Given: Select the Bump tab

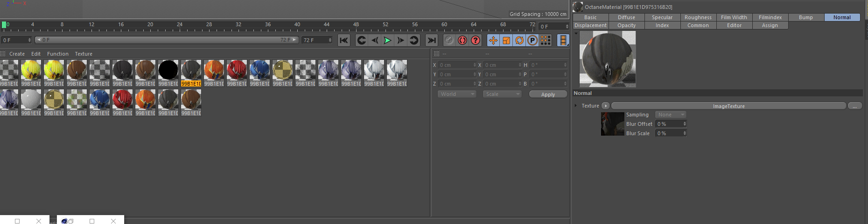Looking at the screenshot, I should click(x=806, y=17).
